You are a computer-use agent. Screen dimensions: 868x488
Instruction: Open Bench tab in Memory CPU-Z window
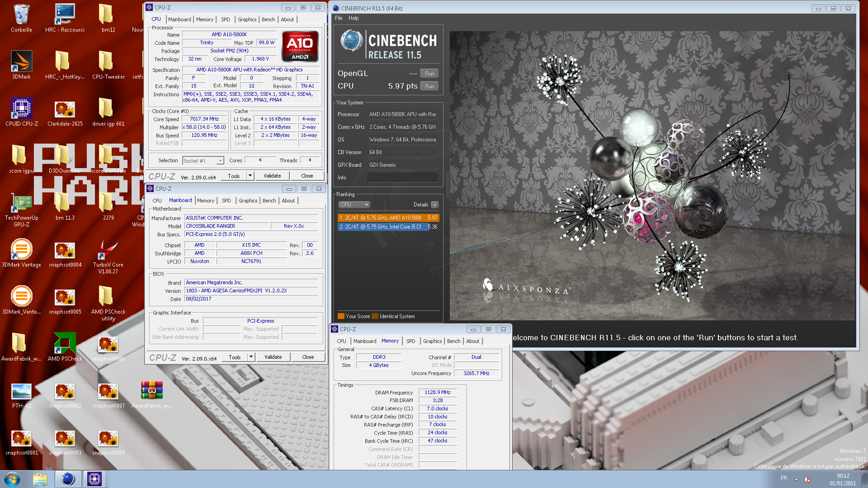pyautogui.click(x=454, y=341)
